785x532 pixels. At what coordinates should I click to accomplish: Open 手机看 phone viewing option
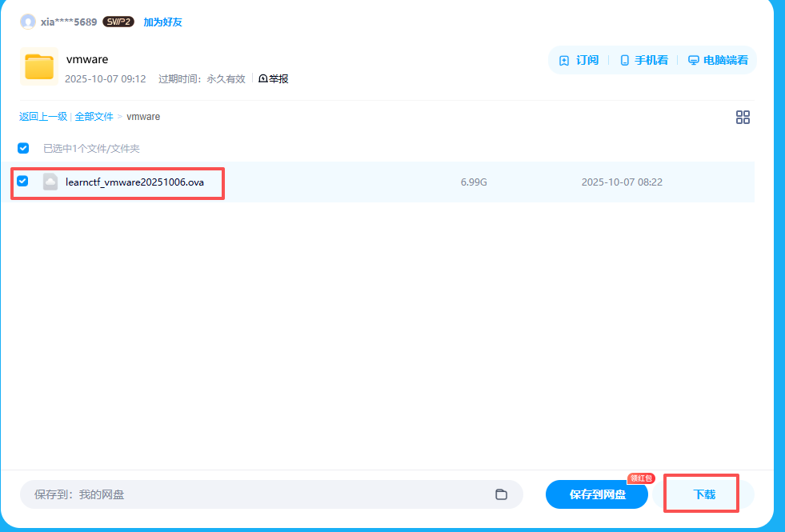[x=625, y=60]
